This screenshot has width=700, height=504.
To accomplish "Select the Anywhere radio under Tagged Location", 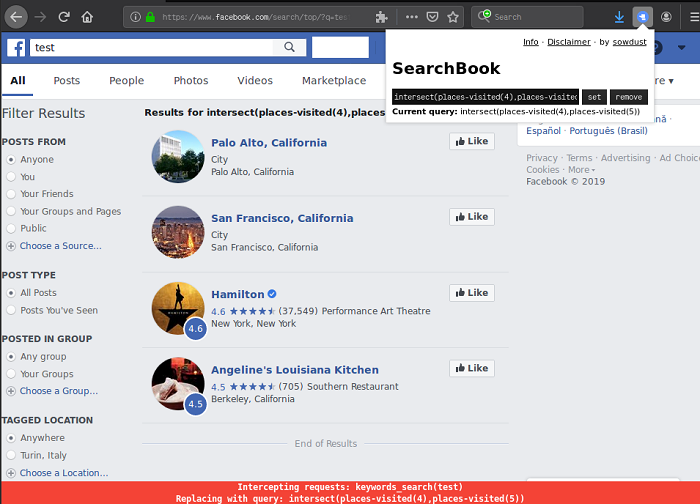I will [x=11, y=438].
